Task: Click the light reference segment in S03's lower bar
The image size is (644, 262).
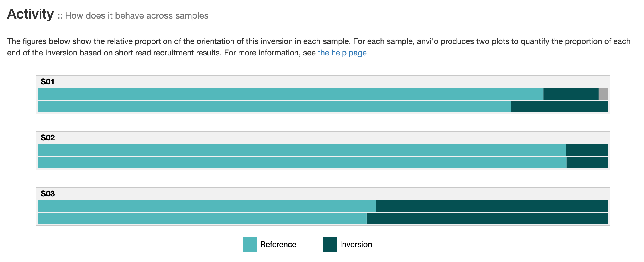Action: 202,219
